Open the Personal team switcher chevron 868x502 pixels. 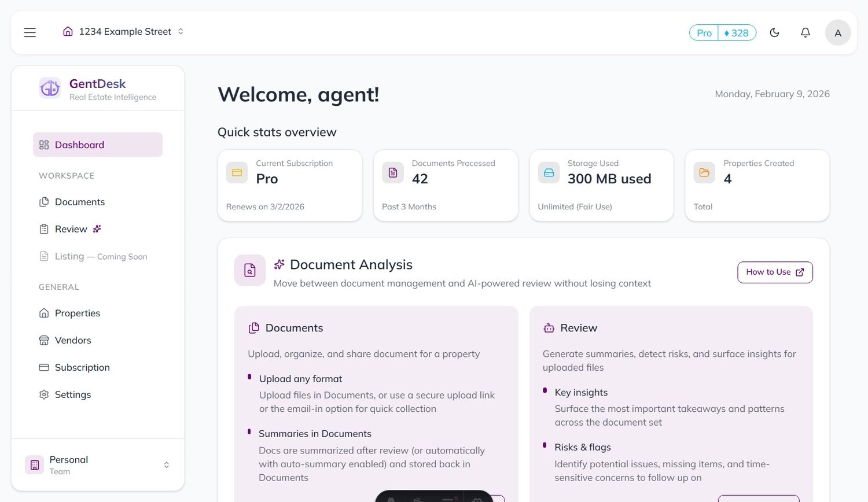166,464
